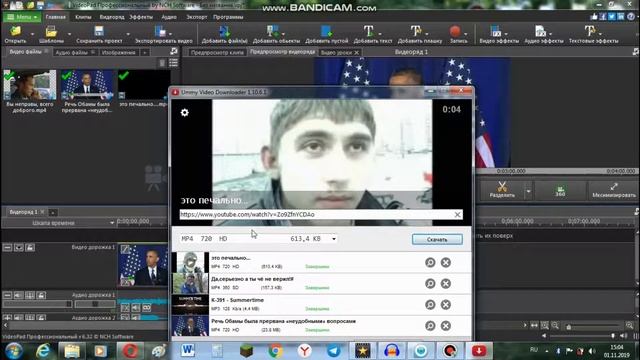This screenshot has width=640, height=360.
Task: Open the Эффекты ribbon tab
Action: [141, 17]
